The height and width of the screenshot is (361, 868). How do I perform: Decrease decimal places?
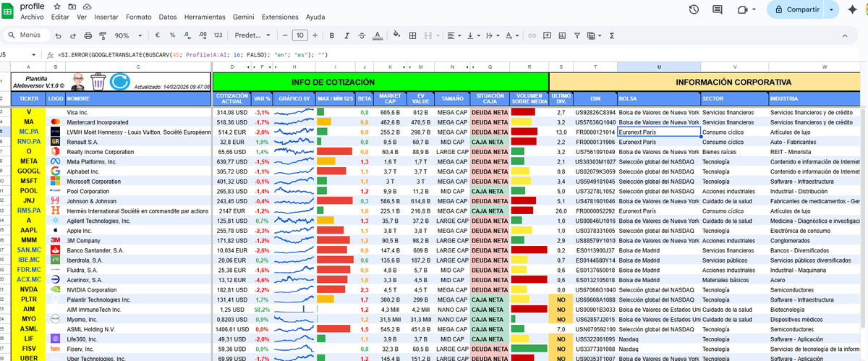[x=187, y=35]
